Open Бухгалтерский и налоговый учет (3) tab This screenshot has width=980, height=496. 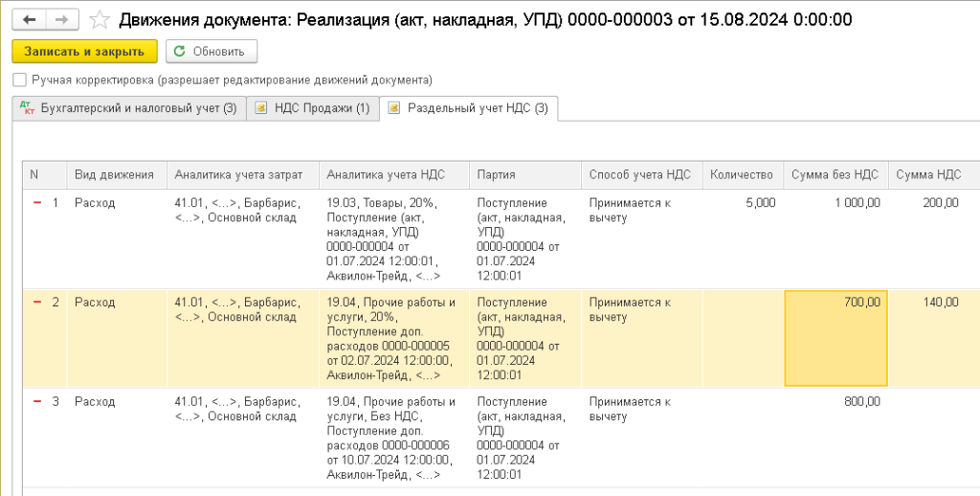129,108
